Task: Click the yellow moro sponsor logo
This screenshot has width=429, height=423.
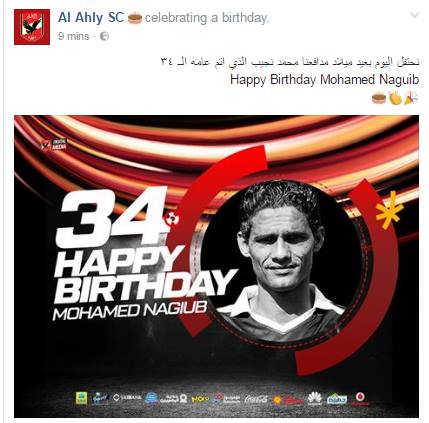Action: pos(200,398)
